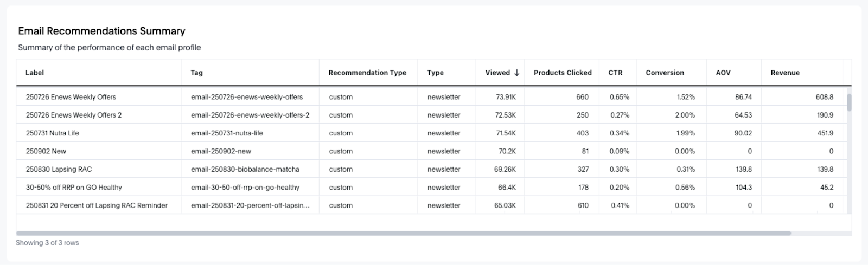
Task: Click the CTR column header
Action: (615, 73)
